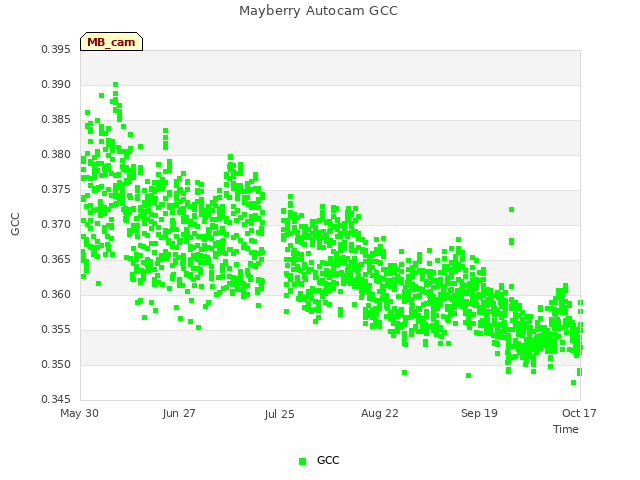
Task: Click the 0.365 y-axis value
Action: point(56,260)
